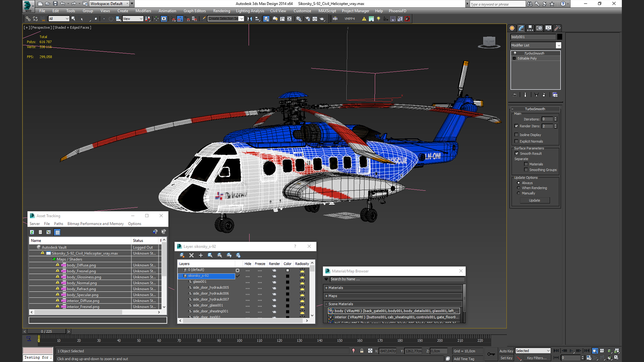Open the Modify command panel tab

(x=521, y=28)
